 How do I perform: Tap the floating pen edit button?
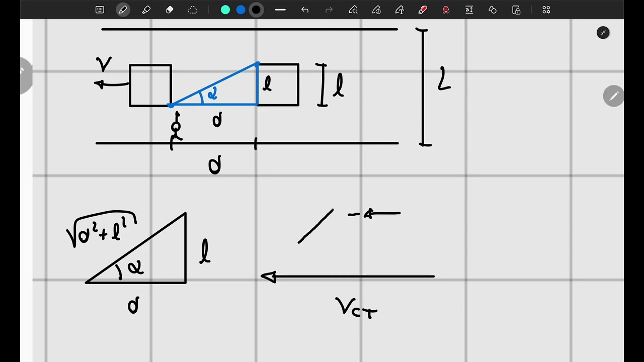[x=614, y=96]
